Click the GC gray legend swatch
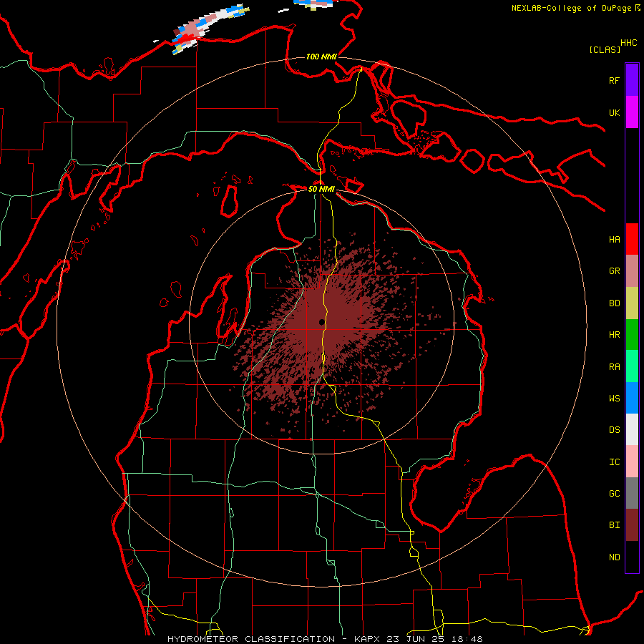 click(632, 493)
